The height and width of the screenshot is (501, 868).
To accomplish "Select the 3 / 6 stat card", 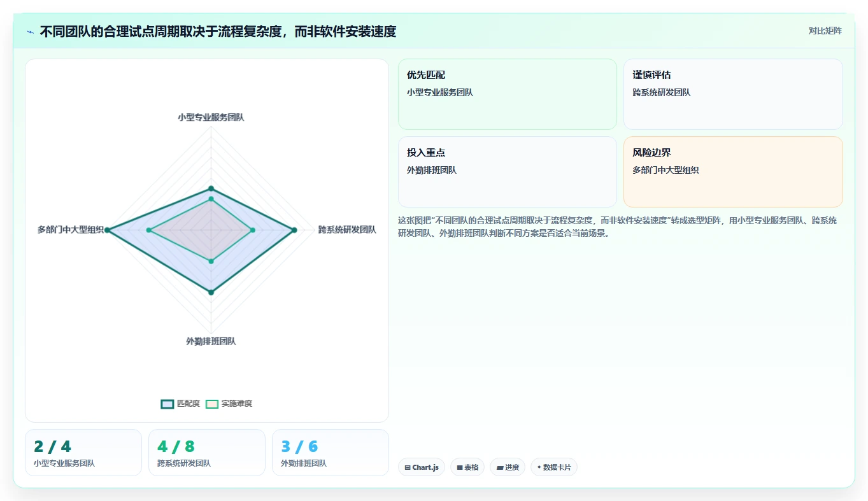I will point(331,453).
